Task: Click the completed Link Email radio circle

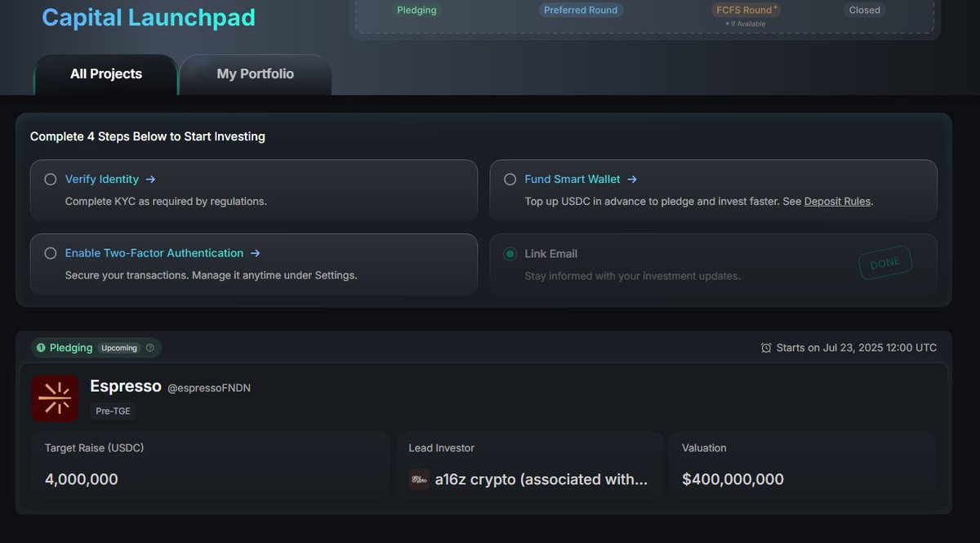Action: [510, 254]
